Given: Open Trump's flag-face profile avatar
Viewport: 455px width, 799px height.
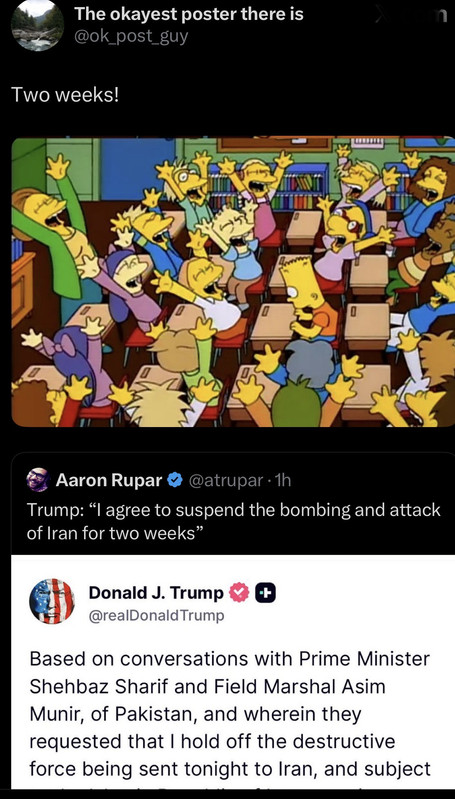Looking at the screenshot, I should pos(52,601).
